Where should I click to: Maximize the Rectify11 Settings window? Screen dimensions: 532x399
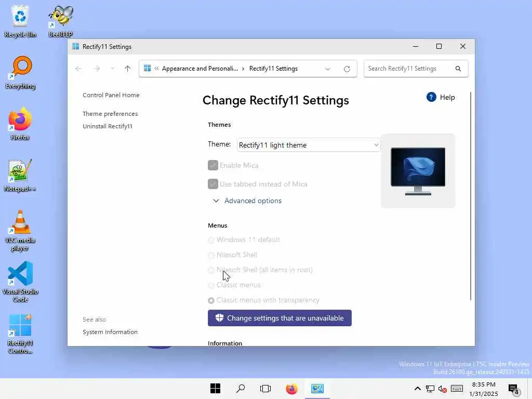[439, 46]
